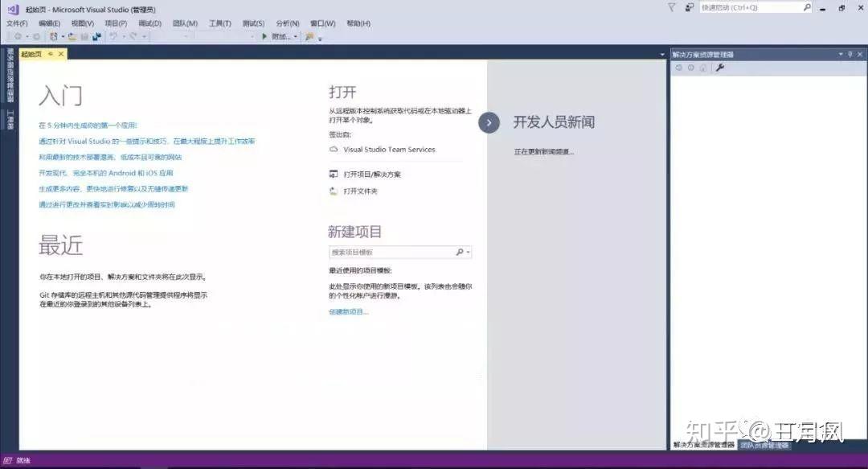Screen dimensions: 868x469
Task: Click the New Project toolbar icon
Action: click(53, 36)
